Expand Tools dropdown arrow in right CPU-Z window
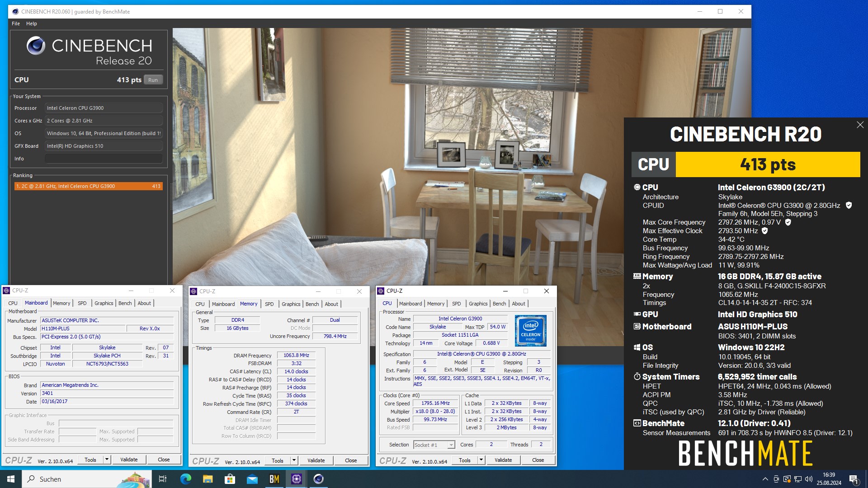The height and width of the screenshot is (488, 868). tap(481, 460)
